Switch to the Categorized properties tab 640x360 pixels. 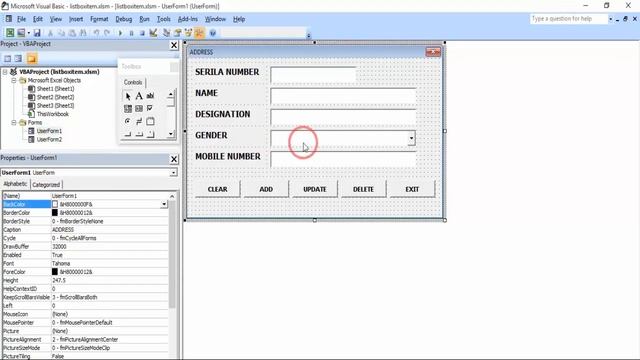46,184
